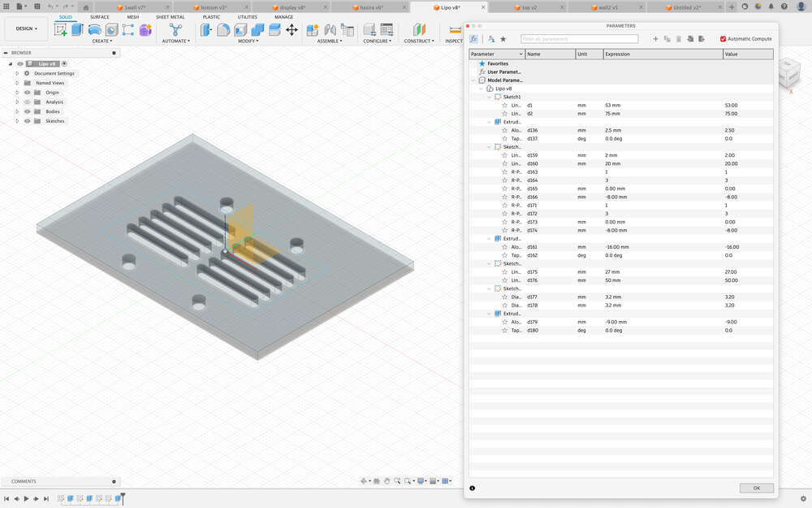Click the Grid and Snaps icon in navigation bar
Viewport: 812px width, 508px height.
[446, 481]
